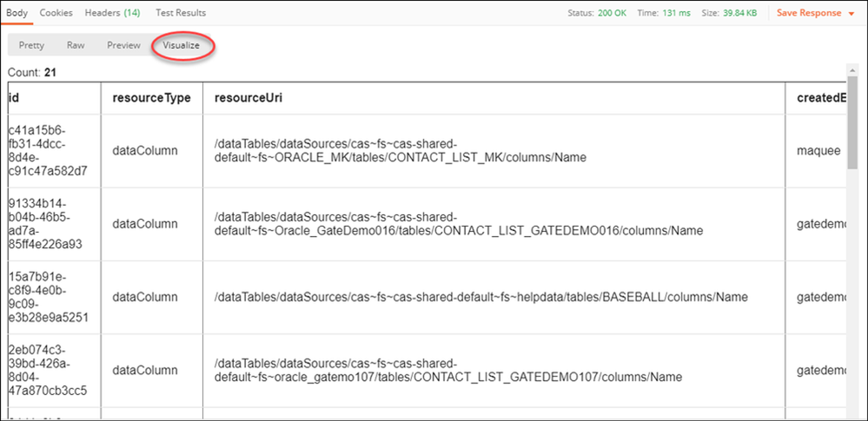868x421 pixels.
Task: Click the BASEBALL columns resource URI cell
Action: pos(480,297)
